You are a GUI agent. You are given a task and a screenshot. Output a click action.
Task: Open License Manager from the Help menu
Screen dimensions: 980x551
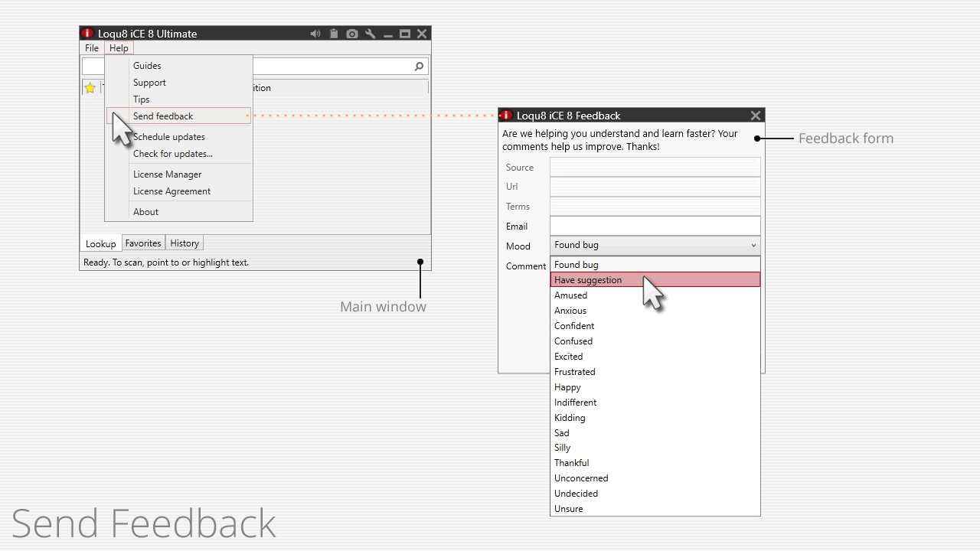coord(168,174)
